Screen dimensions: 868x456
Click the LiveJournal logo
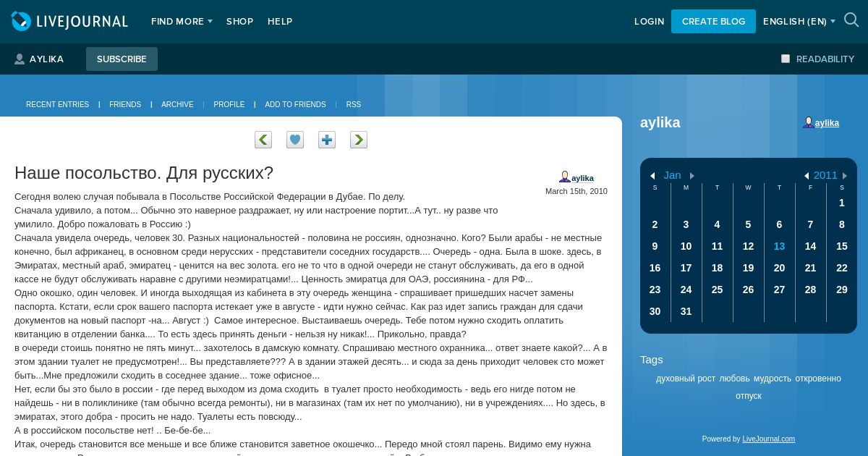pos(69,22)
